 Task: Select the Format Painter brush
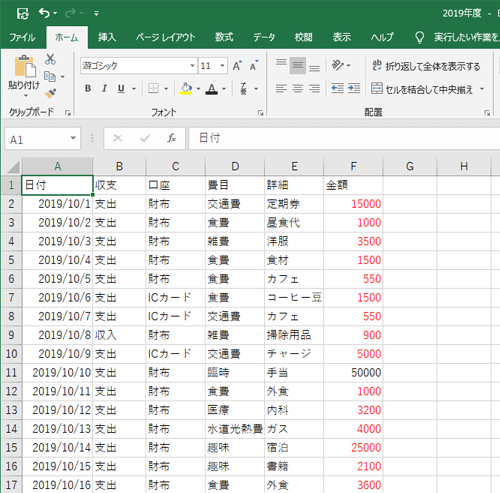tap(51, 94)
